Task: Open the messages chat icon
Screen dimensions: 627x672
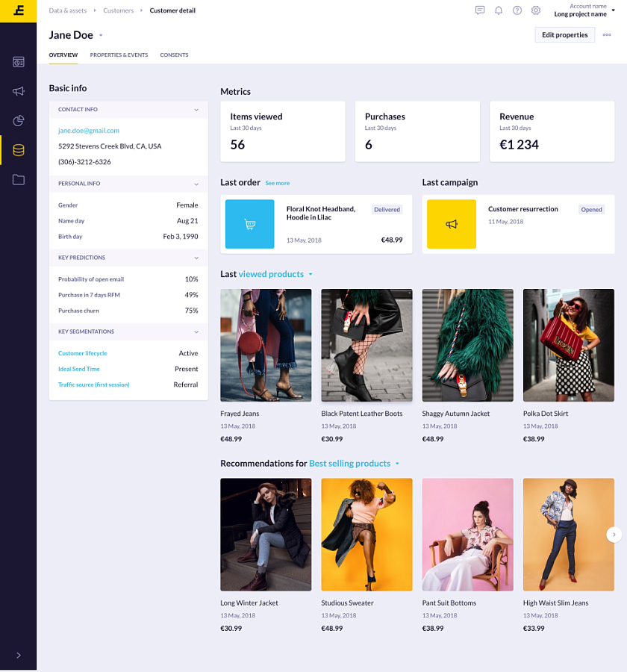Action: coord(479,10)
